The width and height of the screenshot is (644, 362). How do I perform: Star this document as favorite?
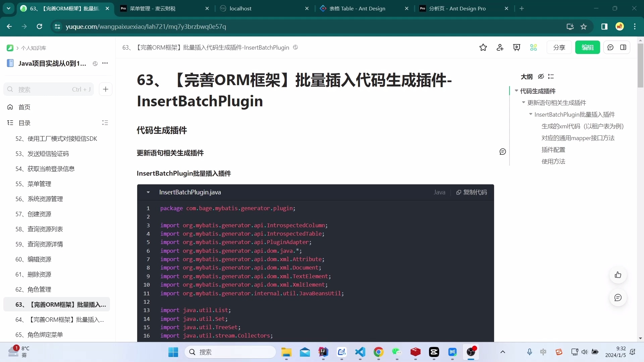click(483, 47)
